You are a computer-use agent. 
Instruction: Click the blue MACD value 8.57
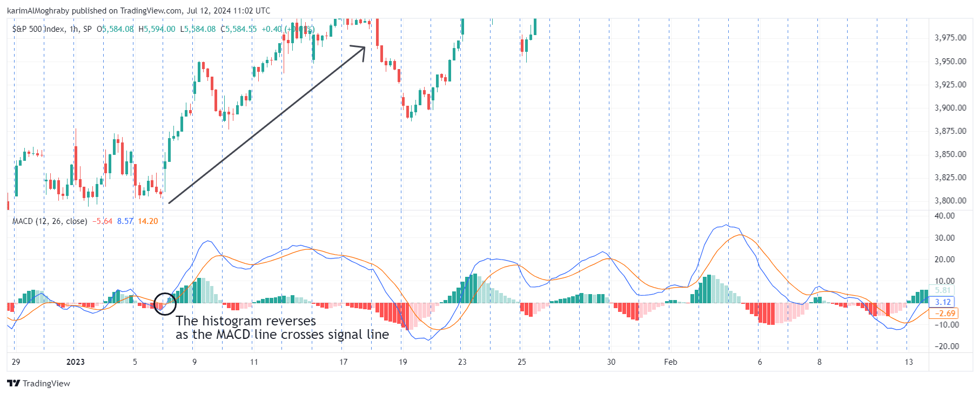125,221
